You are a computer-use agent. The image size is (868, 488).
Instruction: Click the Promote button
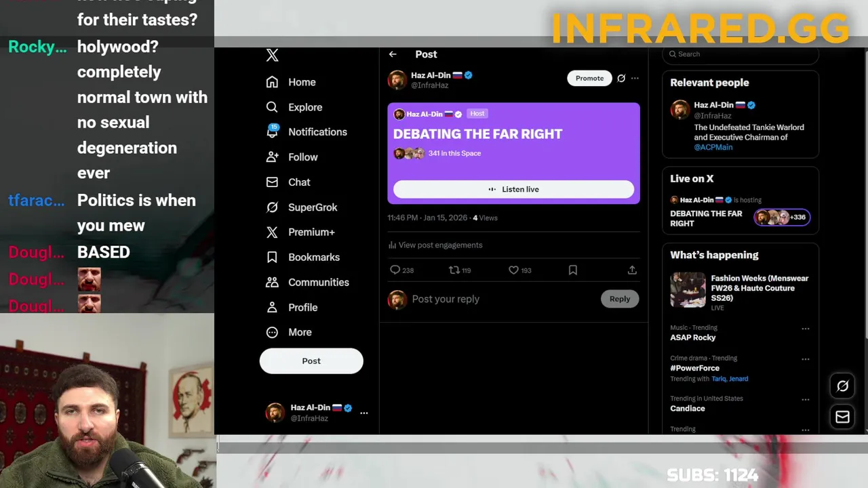tap(589, 79)
